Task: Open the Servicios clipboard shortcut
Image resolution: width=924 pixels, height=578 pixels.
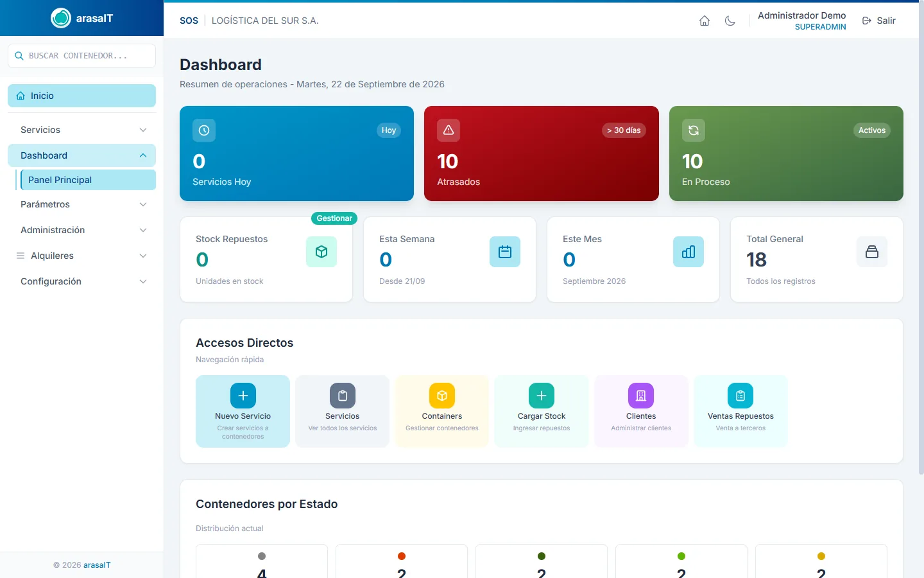Action: [x=342, y=411]
